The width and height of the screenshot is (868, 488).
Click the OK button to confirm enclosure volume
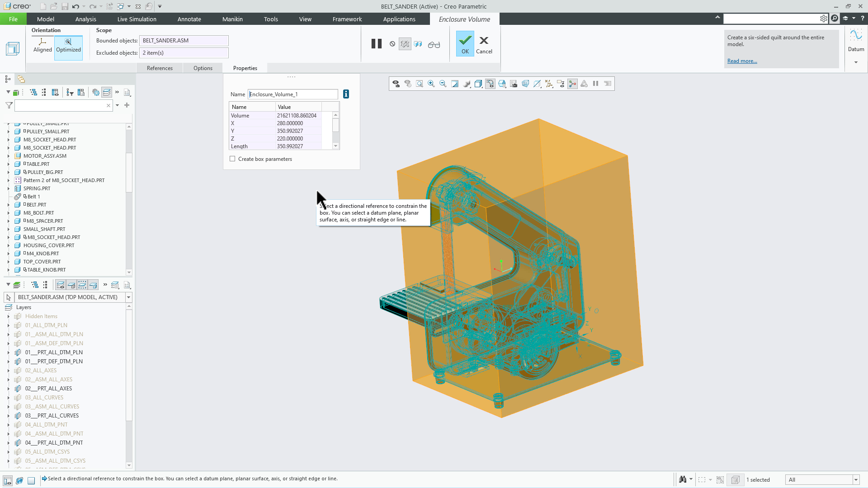pyautogui.click(x=465, y=43)
